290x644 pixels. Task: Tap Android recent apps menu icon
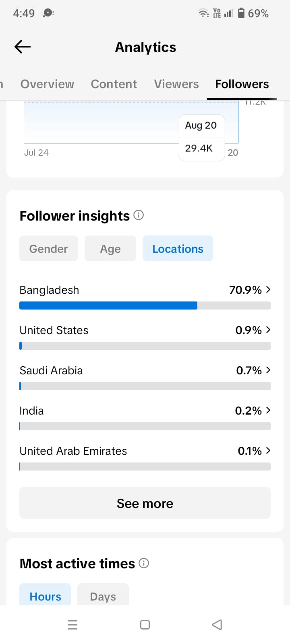(x=72, y=625)
